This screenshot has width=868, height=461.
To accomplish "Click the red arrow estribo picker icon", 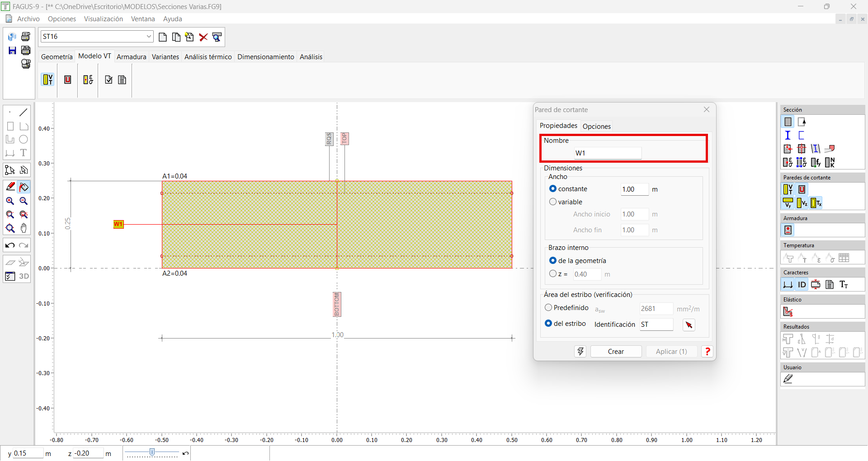I will [x=689, y=325].
